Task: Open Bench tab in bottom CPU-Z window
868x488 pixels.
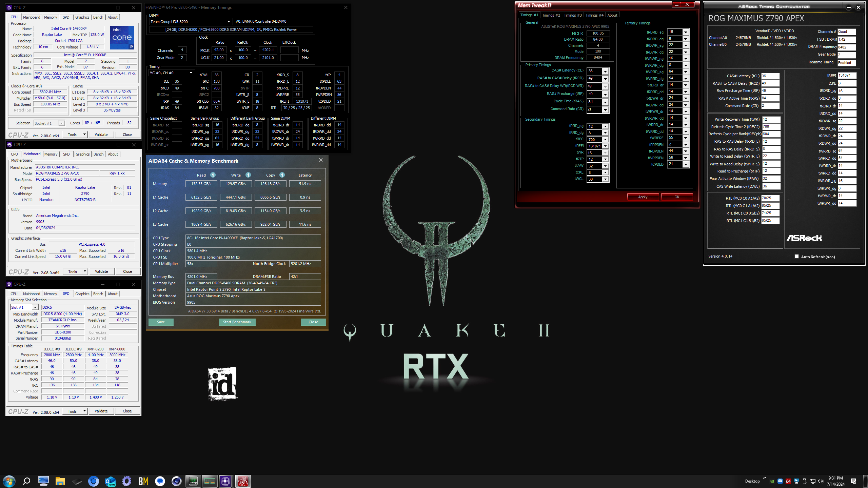Action: coord(98,294)
